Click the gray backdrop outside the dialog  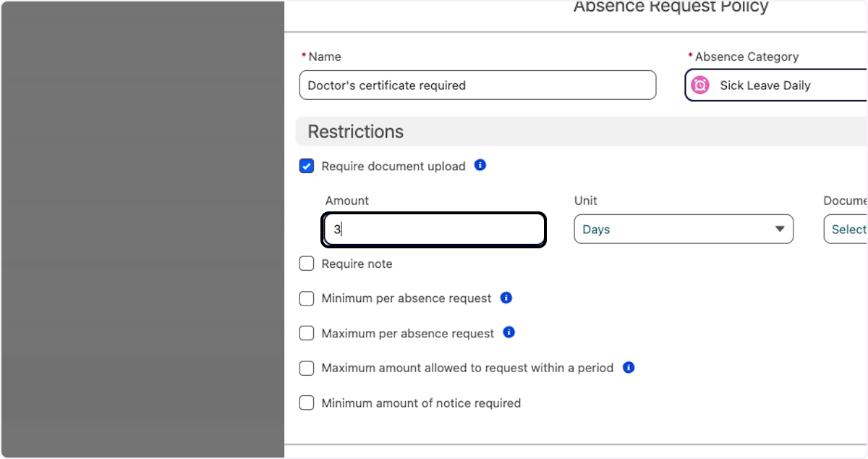[x=142, y=230]
